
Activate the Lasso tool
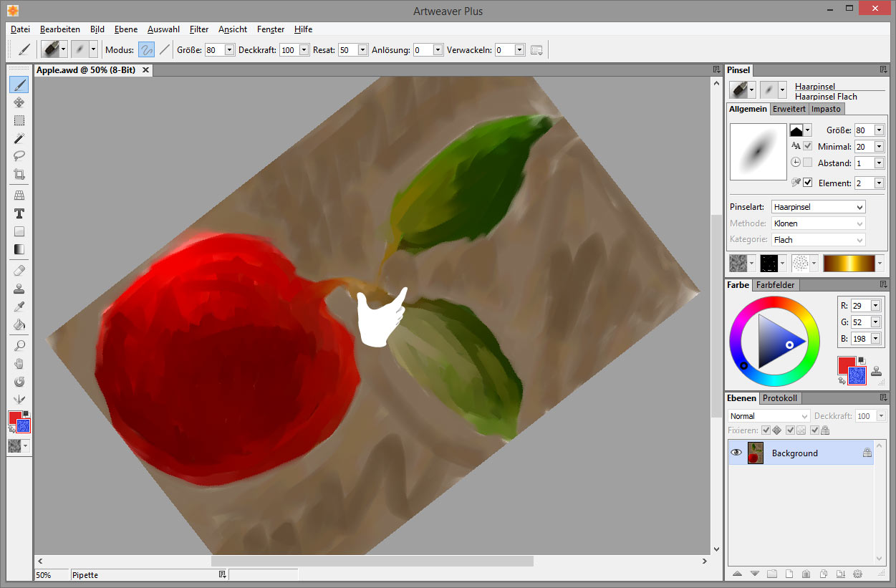click(19, 156)
